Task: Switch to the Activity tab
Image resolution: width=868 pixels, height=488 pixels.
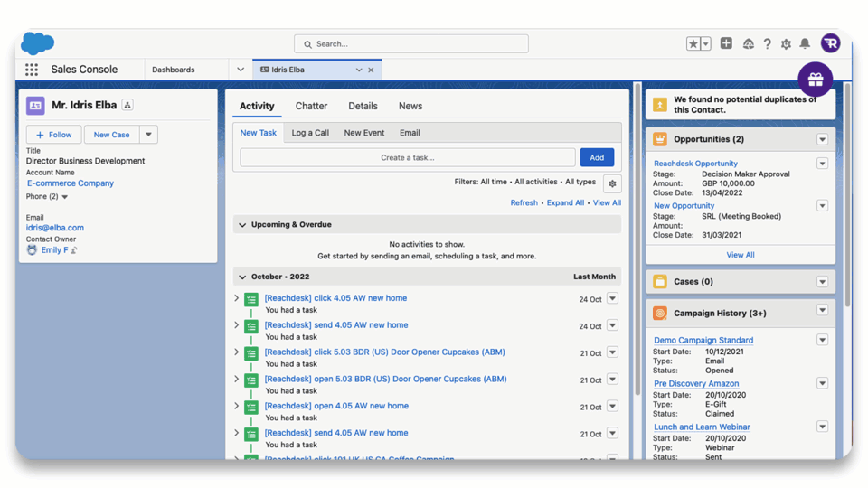Action: [257, 107]
